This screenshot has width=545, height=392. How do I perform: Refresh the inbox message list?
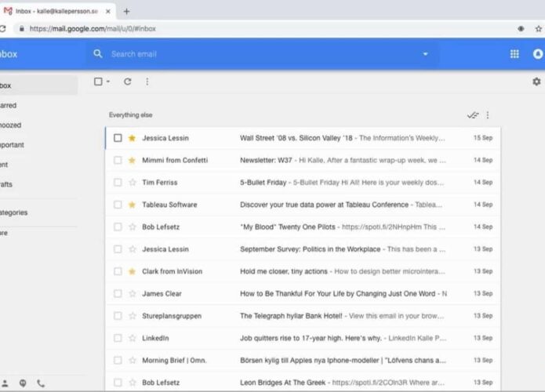[x=128, y=82]
